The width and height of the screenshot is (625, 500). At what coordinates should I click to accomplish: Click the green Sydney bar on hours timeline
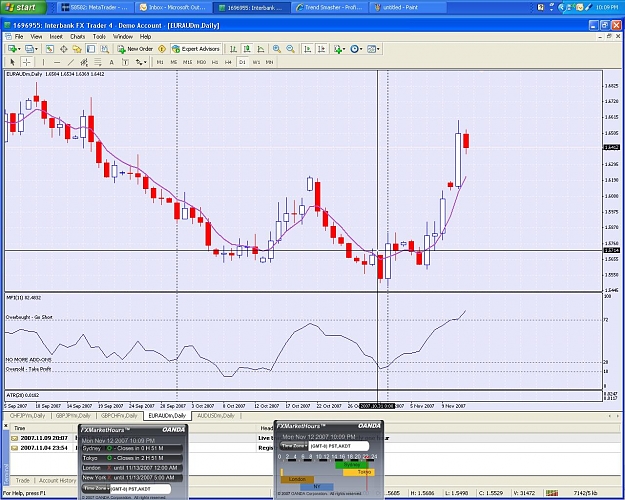(x=352, y=465)
